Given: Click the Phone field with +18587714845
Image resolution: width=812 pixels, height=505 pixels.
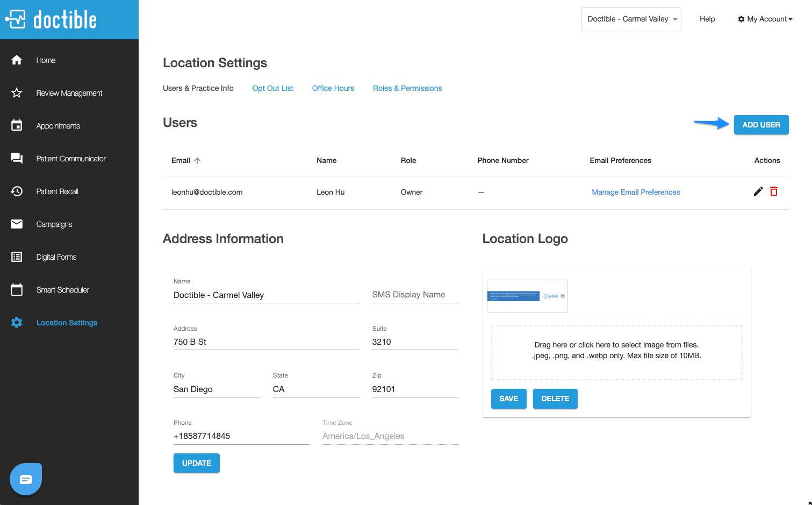Looking at the screenshot, I should [x=241, y=436].
